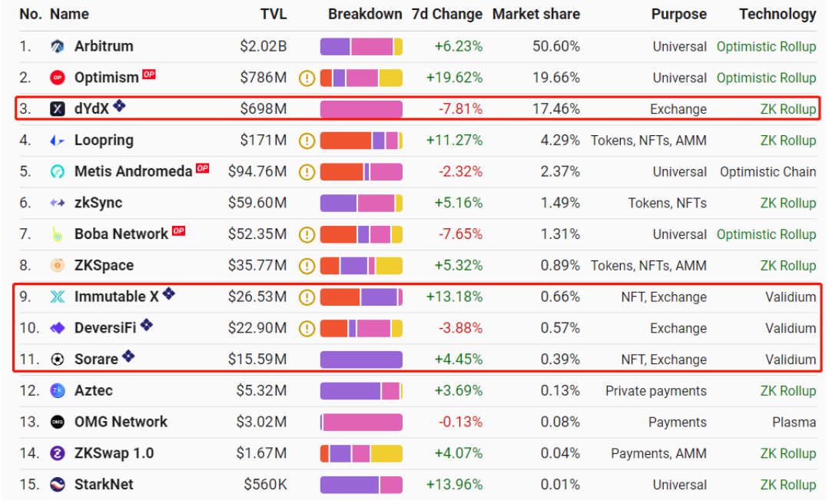
Task: Click the dYdX logo icon
Action: coord(57,109)
